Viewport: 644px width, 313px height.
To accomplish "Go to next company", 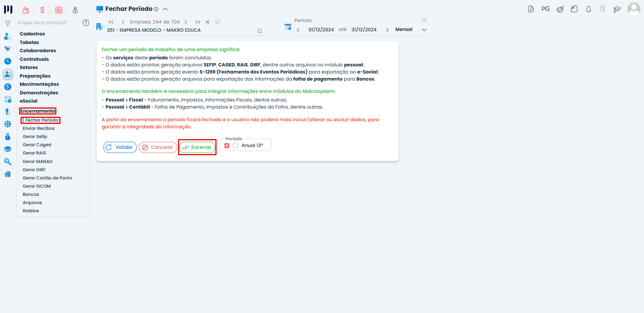I will pos(186,22).
